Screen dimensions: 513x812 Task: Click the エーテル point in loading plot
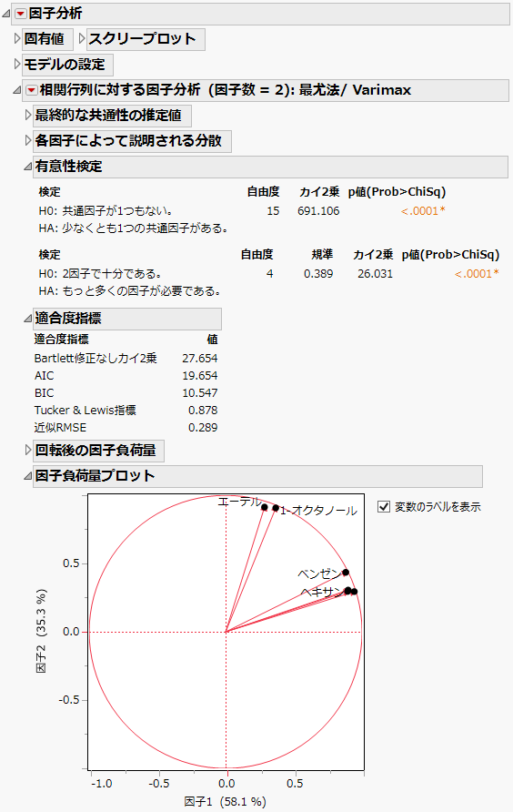265,508
